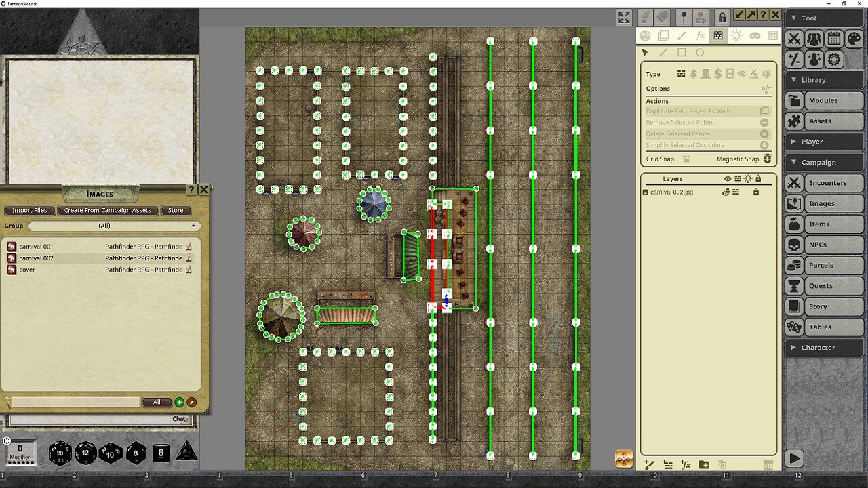Select the line occluder drawing tool

(663, 52)
